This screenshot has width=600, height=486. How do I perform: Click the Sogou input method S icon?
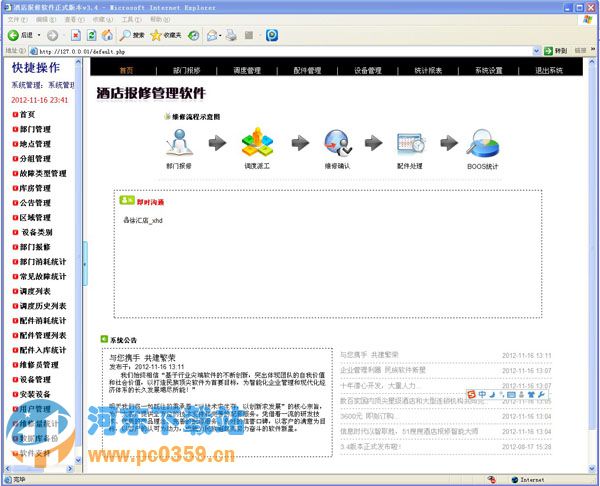point(471,394)
